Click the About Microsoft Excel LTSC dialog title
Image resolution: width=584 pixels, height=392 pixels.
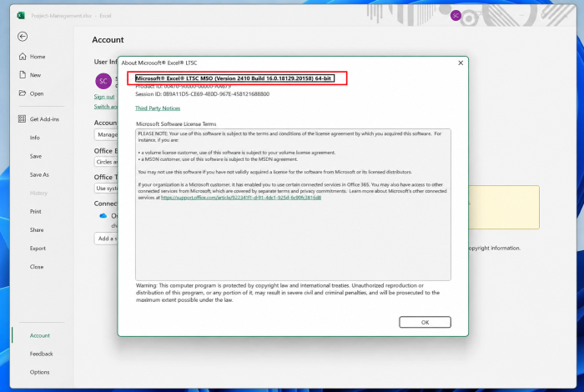(x=159, y=63)
